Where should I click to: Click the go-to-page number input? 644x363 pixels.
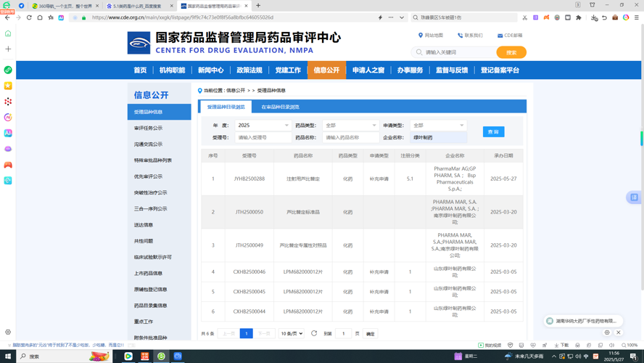[x=343, y=334]
